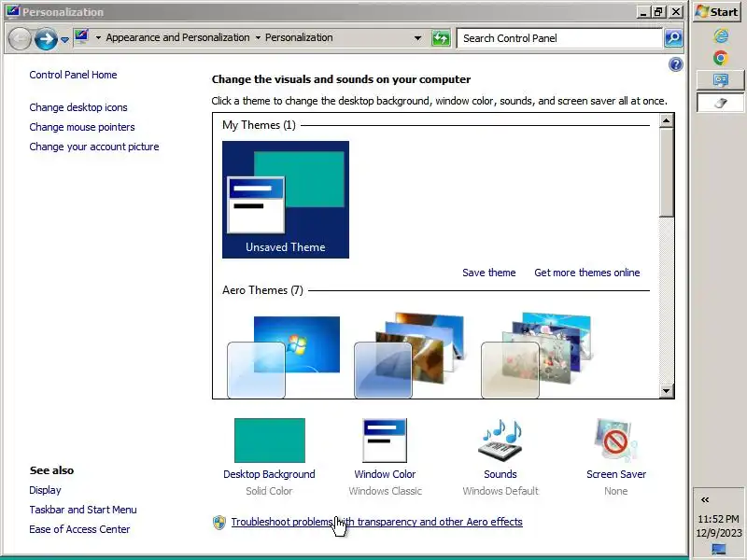Screen dimensions: 747x560
Task: Click the tray monitor icon below the date
Action: pos(718,550)
